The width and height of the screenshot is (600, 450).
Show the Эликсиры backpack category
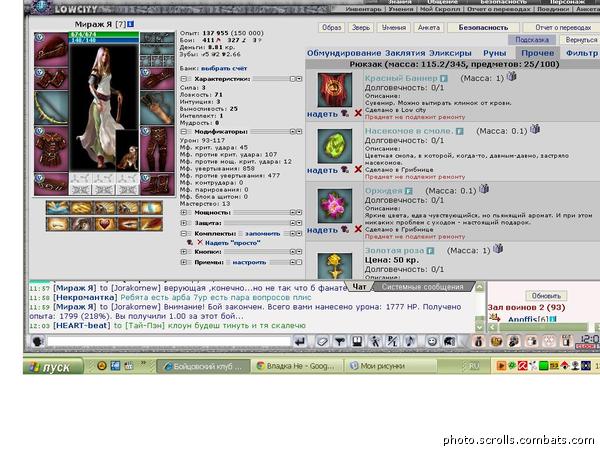click(450, 53)
